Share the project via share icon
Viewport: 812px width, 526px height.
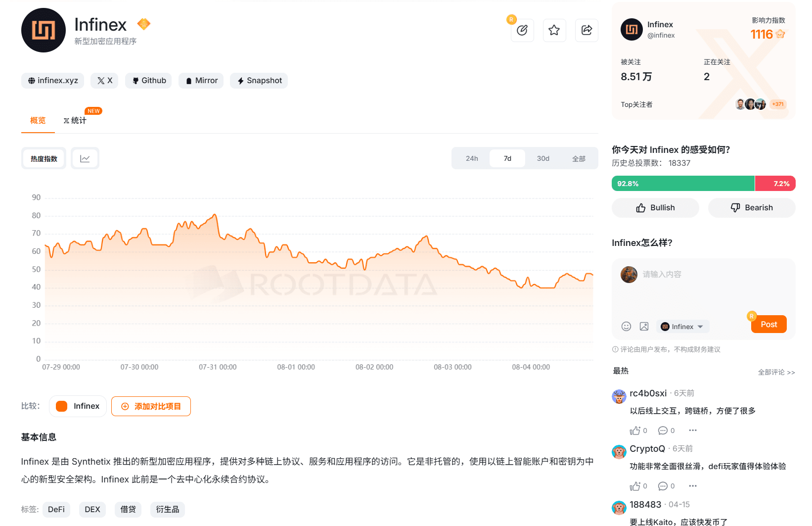pos(587,30)
